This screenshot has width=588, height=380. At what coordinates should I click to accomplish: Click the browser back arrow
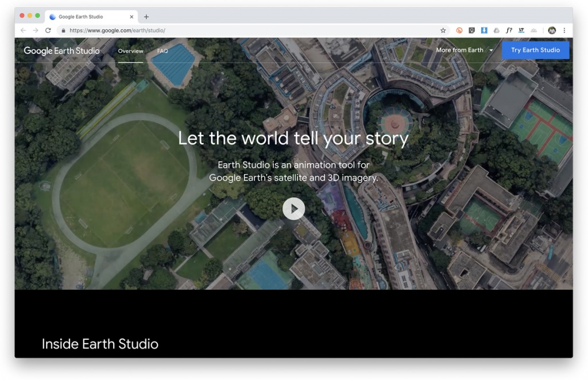[x=22, y=30]
